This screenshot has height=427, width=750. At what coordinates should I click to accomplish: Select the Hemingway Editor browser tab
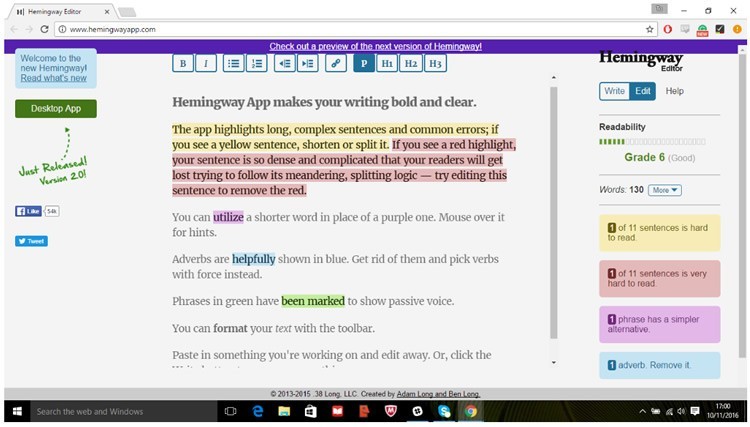pos(60,11)
